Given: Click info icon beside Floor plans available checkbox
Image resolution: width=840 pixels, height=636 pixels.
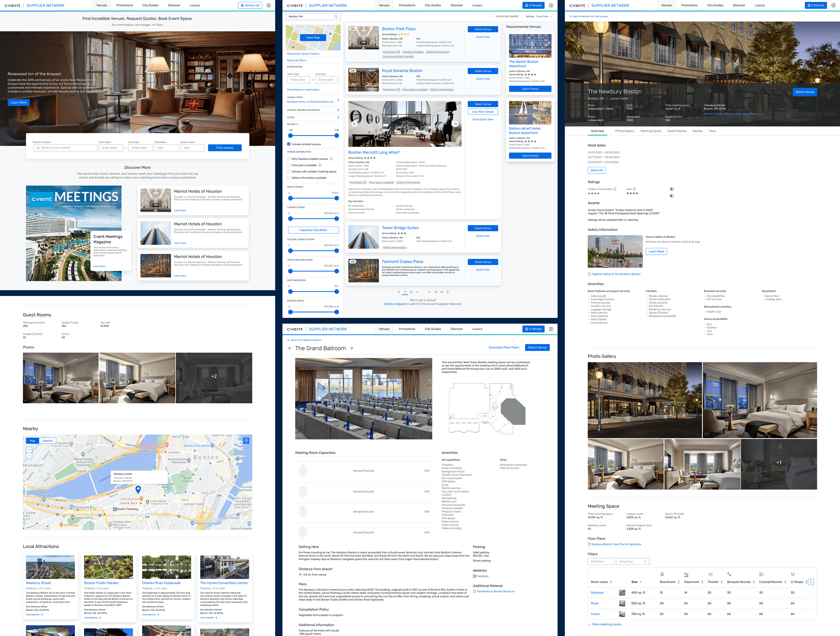Looking at the screenshot, I should (x=320, y=165).
